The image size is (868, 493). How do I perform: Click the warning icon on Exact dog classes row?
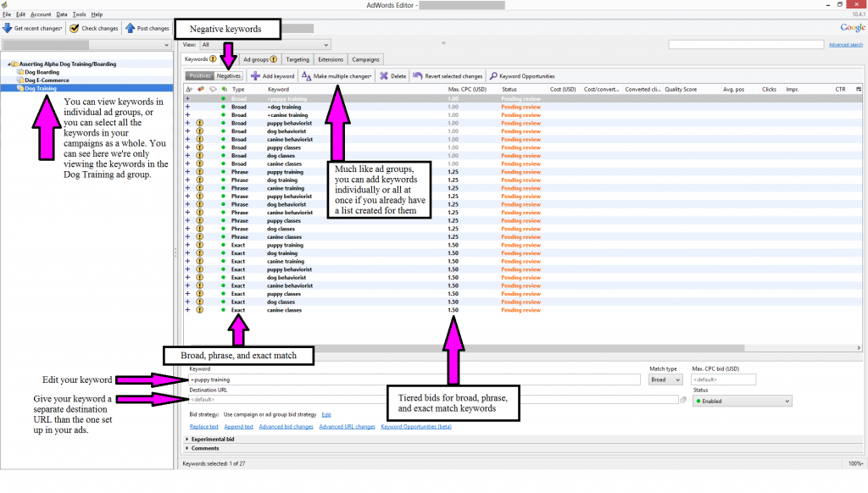[200, 302]
